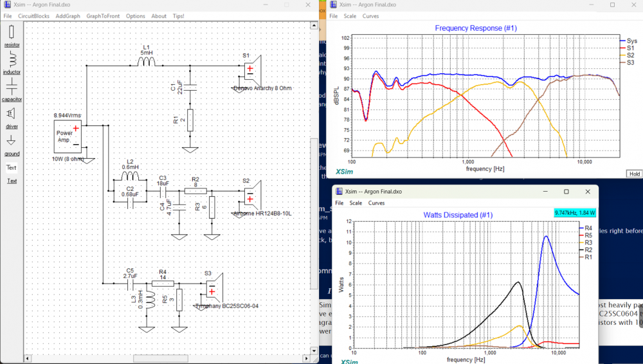Screen dimensions: 643x364
Task: Select the ground symbol tool
Action: (x=12, y=144)
